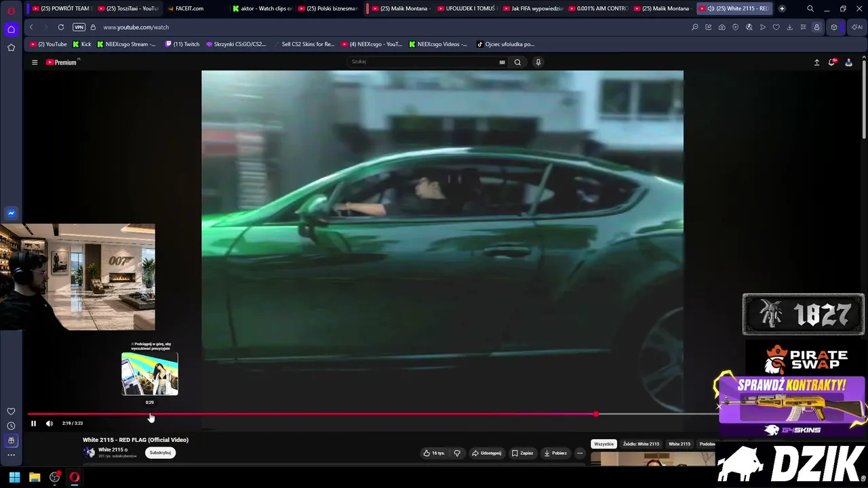Image resolution: width=868 pixels, height=488 pixels.
Task: Open the (11) Twitch bookmark
Action: [182, 44]
